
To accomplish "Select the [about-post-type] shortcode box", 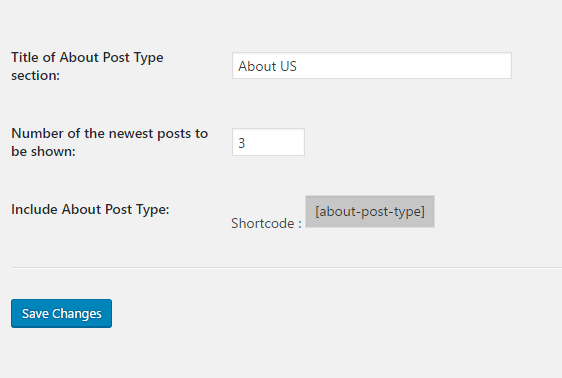I will [370, 211].
